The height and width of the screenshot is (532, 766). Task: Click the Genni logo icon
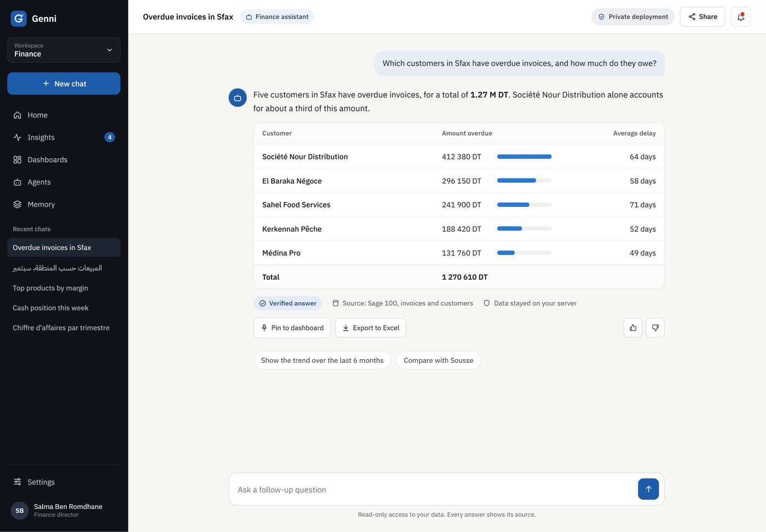click(x=19, y=19)
